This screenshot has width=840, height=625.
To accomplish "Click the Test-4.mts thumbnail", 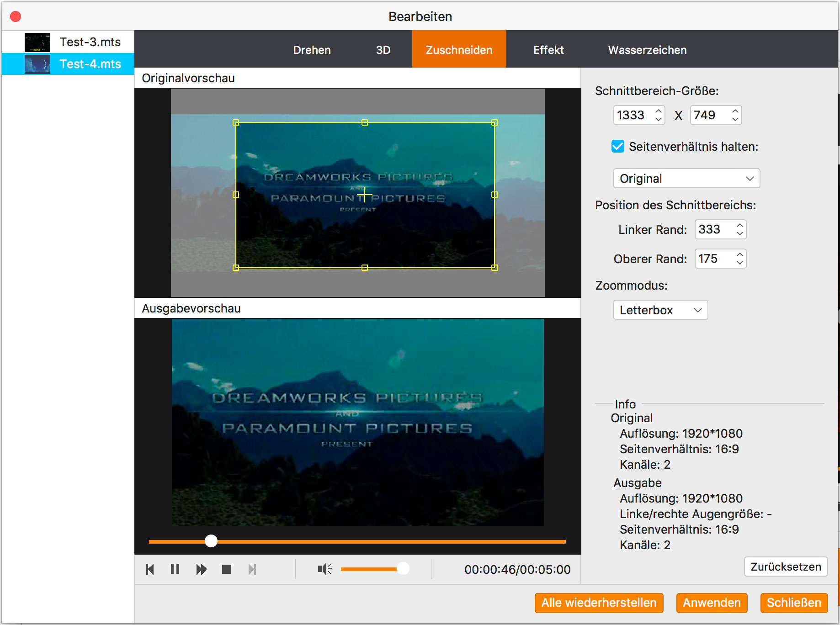I will coord(37,64).
